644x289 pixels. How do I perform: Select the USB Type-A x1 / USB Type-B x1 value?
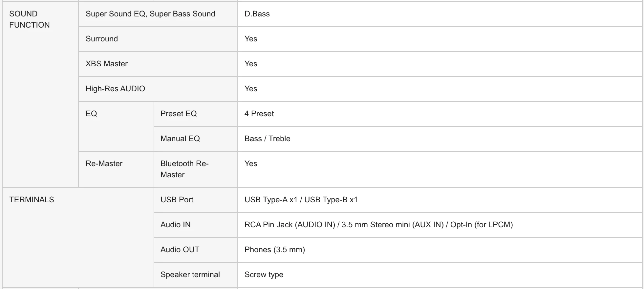(301, 200)
